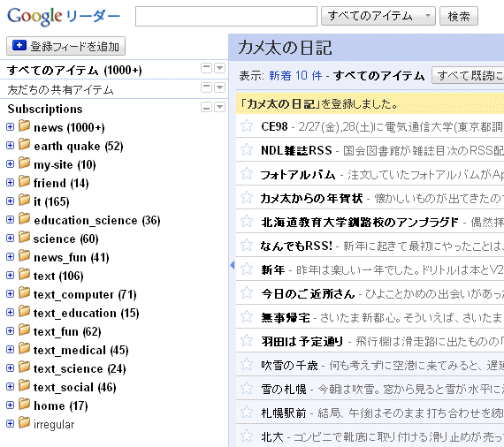504x447 pixels.
Task: Click the friend folder icon
Action: coord(24,181)
